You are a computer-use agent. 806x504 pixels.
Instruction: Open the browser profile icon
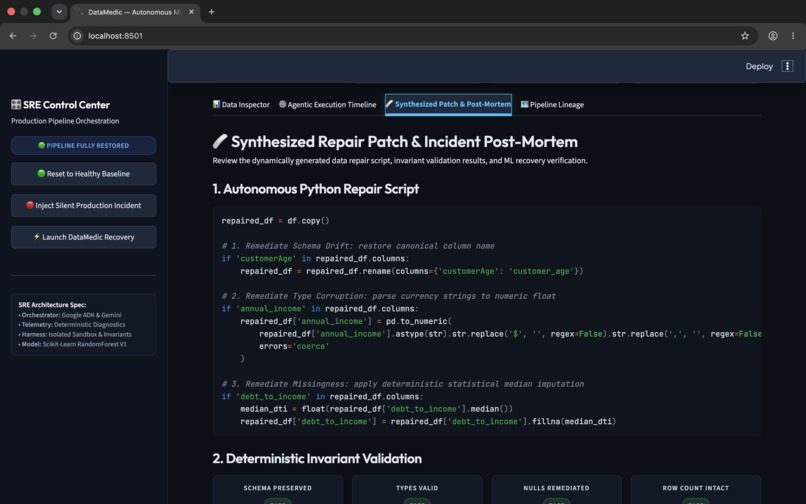point(773,36)
